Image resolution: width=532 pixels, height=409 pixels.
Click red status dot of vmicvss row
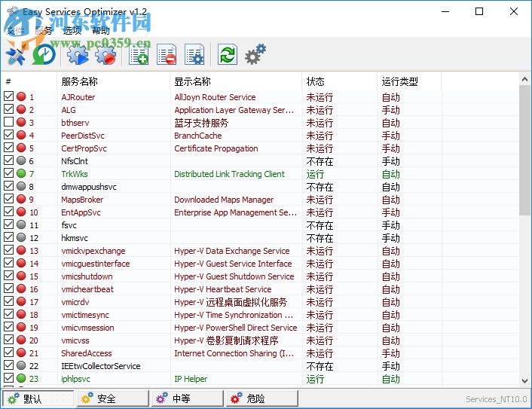tap(21, 340)
